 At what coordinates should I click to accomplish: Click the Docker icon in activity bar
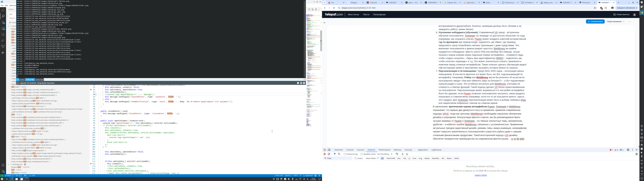[3, 53]
